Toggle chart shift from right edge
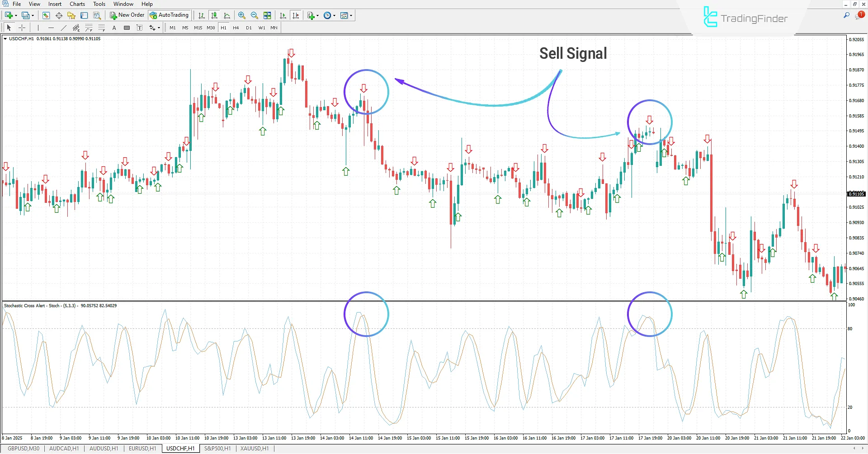Viewport: 868px width, 454px height. click(296, 15)
